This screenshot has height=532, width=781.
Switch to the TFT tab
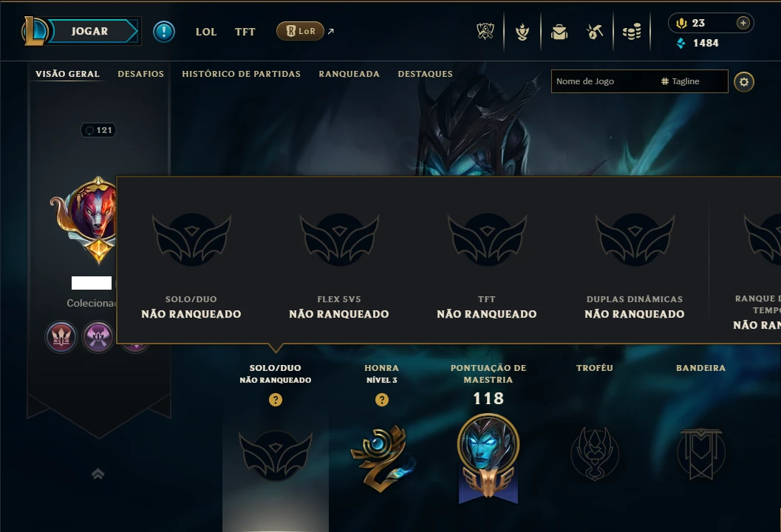[x=245, y=31]
